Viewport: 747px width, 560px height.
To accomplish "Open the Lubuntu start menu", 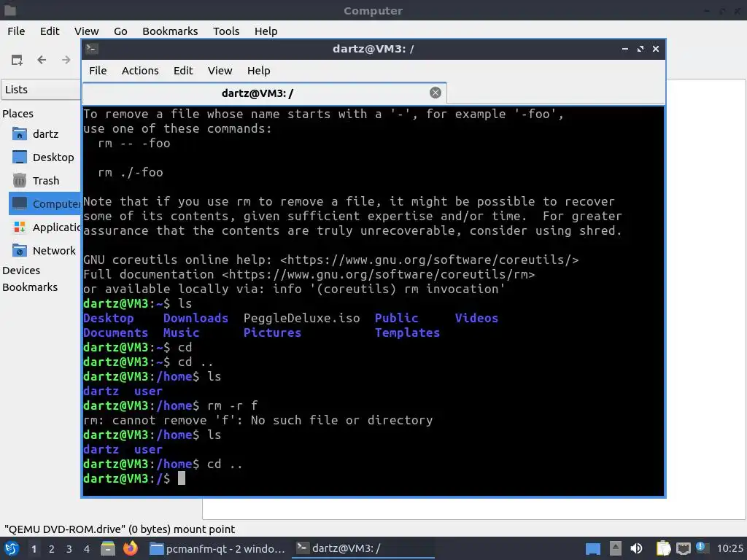I will click(11, 548).
